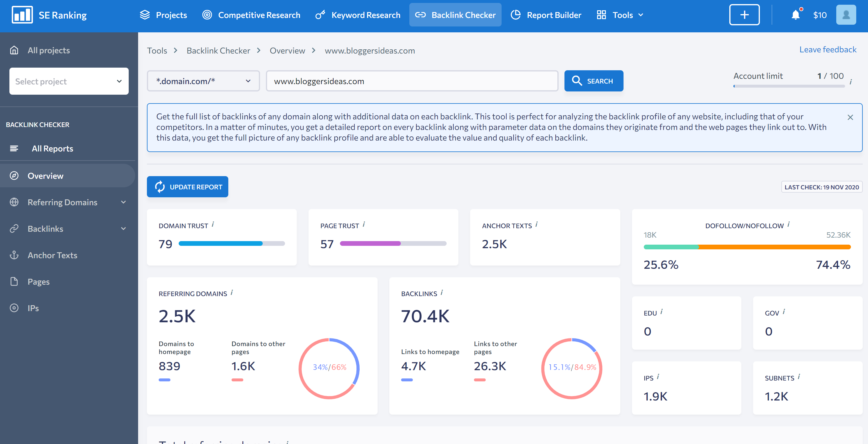This screenshot has width=868, height=444.
Task: Open the IPs sidebar section
Action: click(x=32, y=308)
